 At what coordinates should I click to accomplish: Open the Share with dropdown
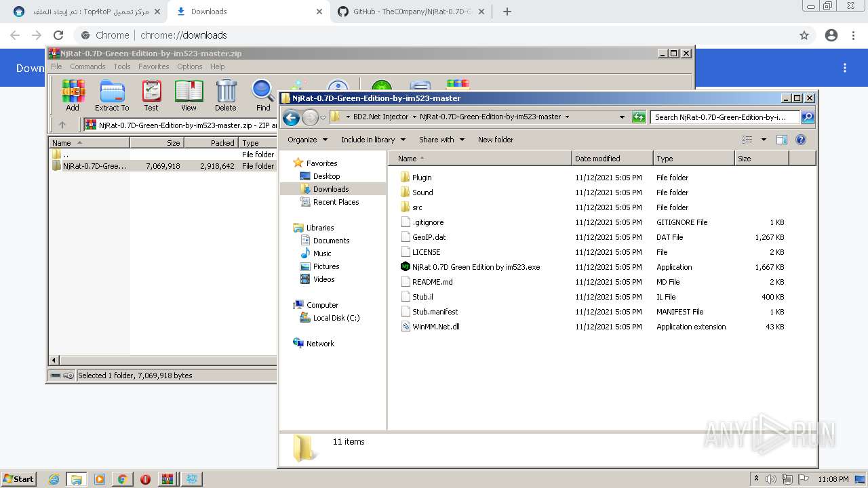441,140
